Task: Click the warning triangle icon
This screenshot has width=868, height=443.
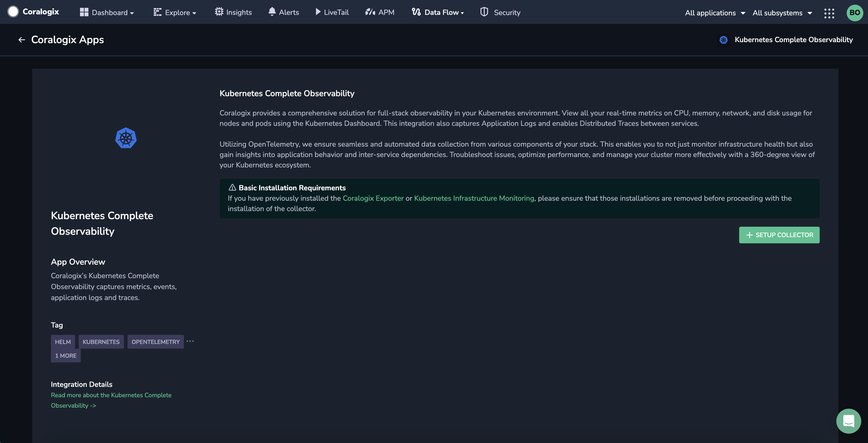Action: [232, 187]
